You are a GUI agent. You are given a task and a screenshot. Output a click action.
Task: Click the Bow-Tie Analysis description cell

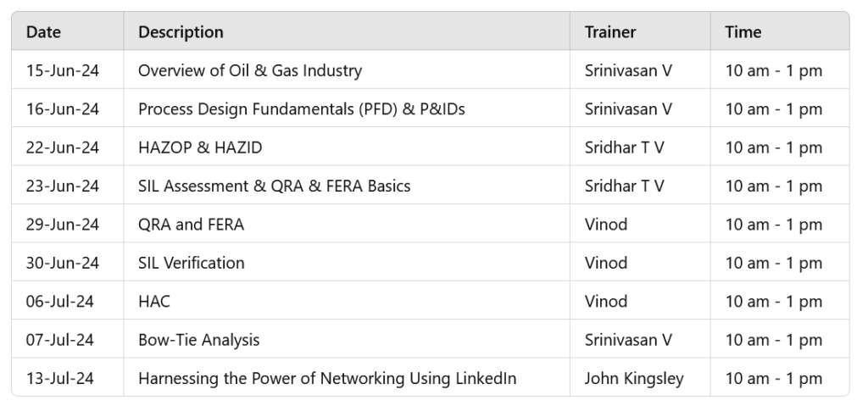coord(198,340)
